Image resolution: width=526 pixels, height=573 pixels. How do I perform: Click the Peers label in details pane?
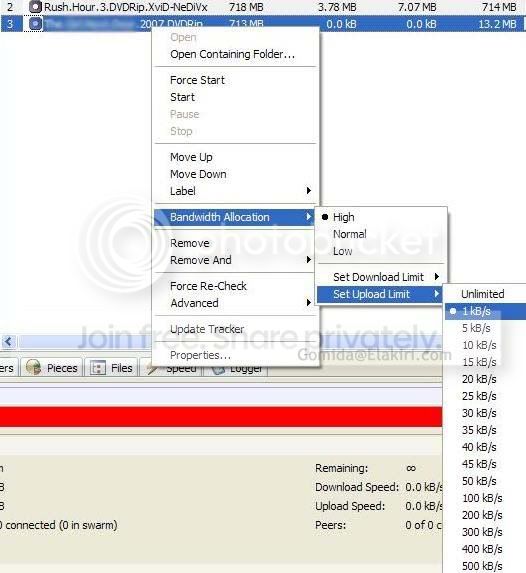[x=331, y=525]
